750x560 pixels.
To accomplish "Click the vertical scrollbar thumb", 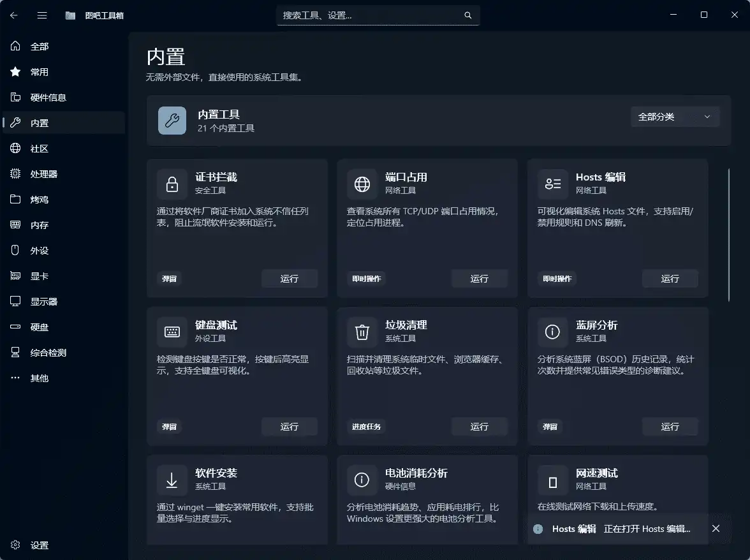I will (x=729, y=234).
